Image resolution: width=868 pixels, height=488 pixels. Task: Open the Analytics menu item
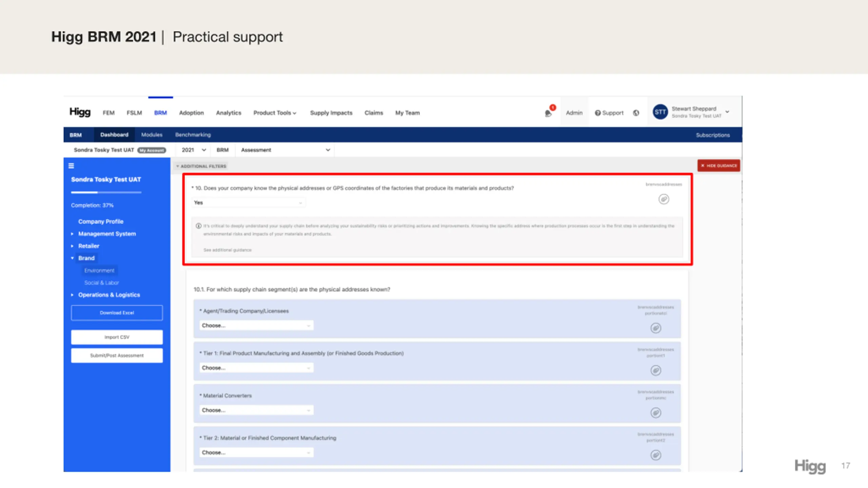pyautogui.click(x=229, y=113)
